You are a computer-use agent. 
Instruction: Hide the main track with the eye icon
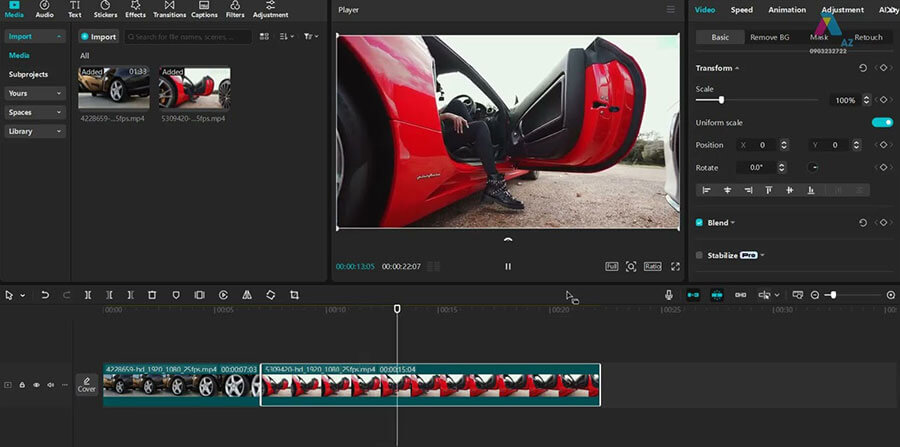pyautogui.click(x=36, y=385)
